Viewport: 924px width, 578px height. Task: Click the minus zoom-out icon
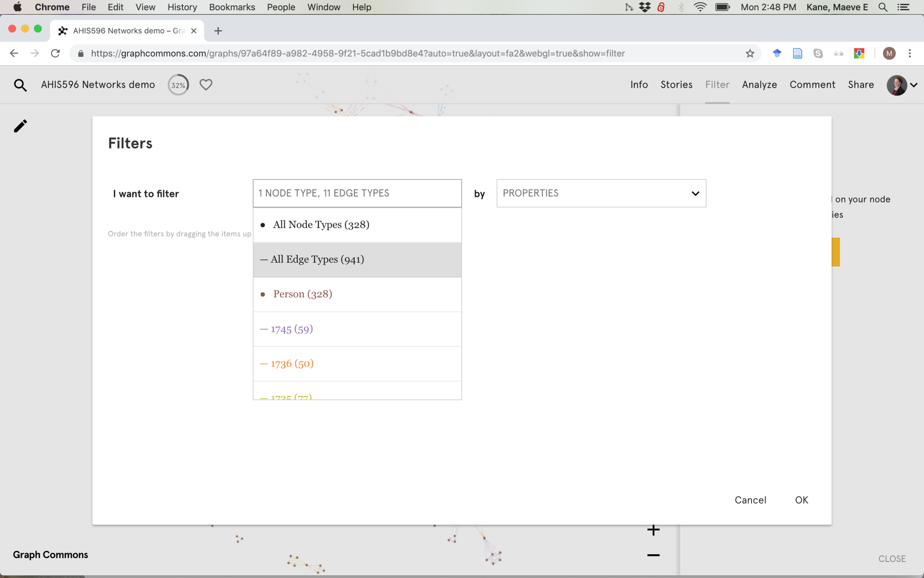(653, 555)
